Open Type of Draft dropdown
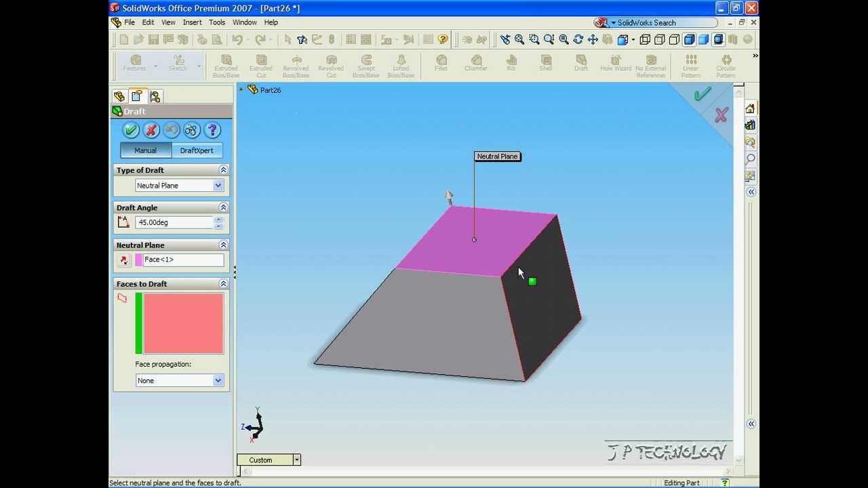Image resolution: width=868 pixels, height=488 pixels. coord(218,186)
